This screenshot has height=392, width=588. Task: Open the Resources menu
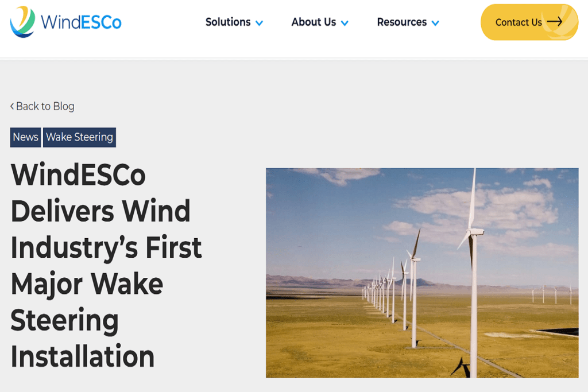point(401,22)
